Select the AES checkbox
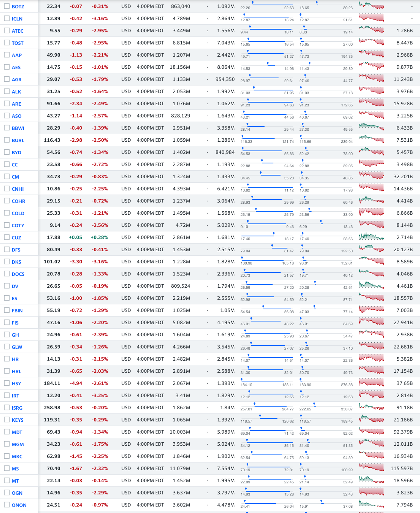The image size is (420, 513). point(7,67)
